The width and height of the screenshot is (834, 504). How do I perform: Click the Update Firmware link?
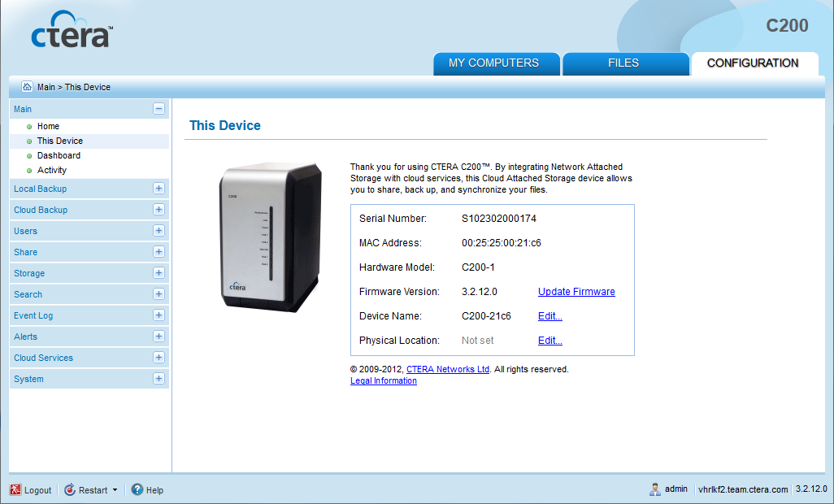tap(576, 291)
